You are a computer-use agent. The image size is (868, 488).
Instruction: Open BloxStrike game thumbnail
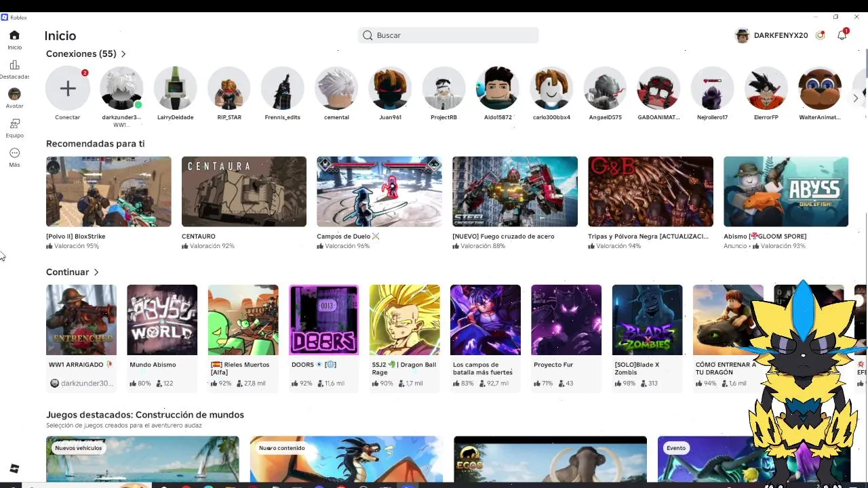(108, 192)
